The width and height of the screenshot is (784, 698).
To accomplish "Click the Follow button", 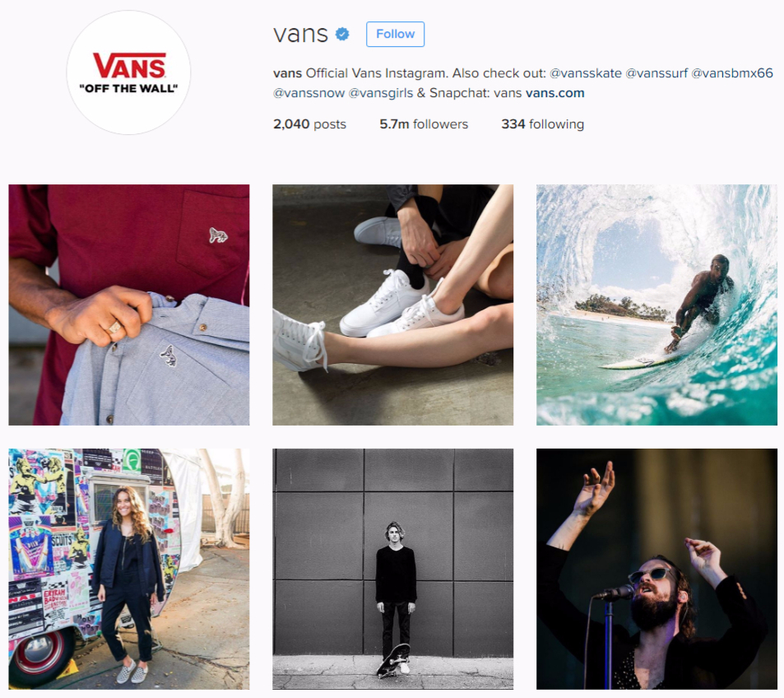I will tap(395, 34).
